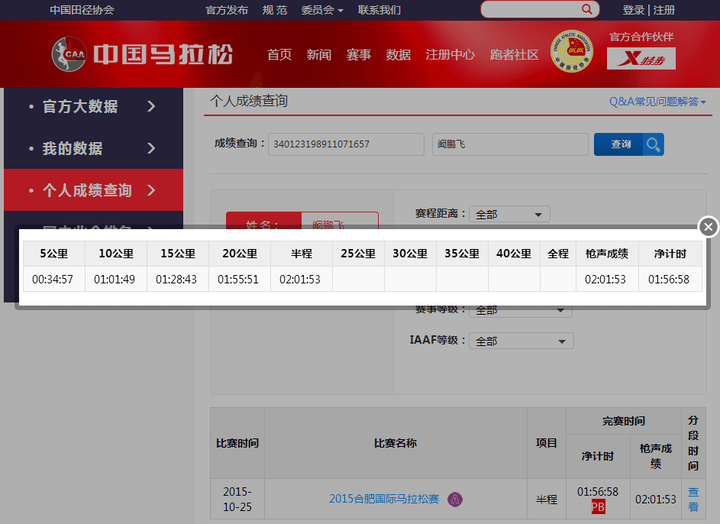Open the 赛事等级 dropdown

tap(520, 310)
